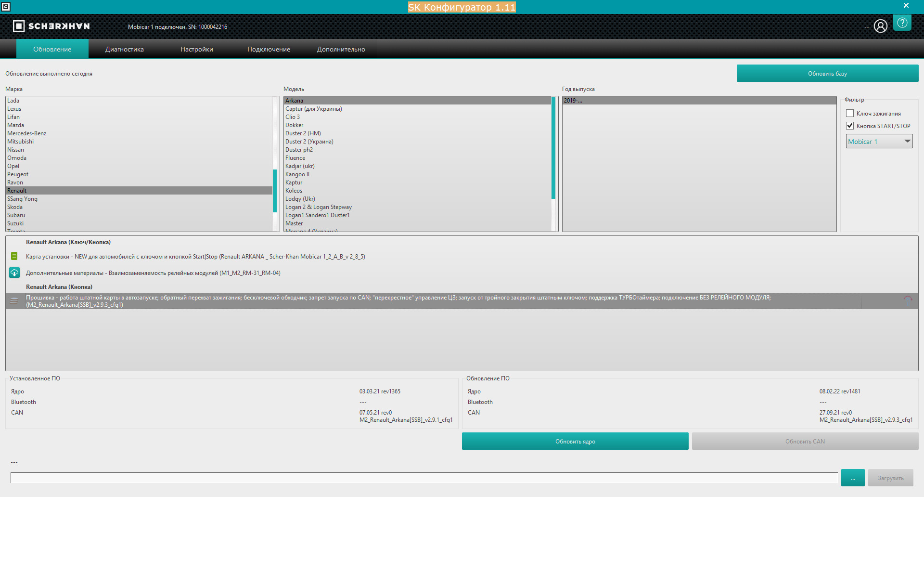Click the app icon in title bar

point(6,7)
